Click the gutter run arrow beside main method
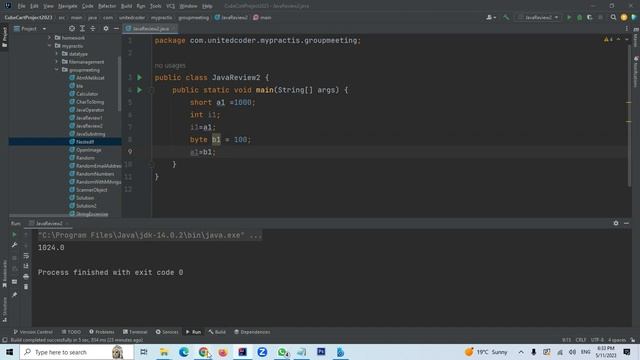This screenshot has width=640, height=360. point(140,90)
